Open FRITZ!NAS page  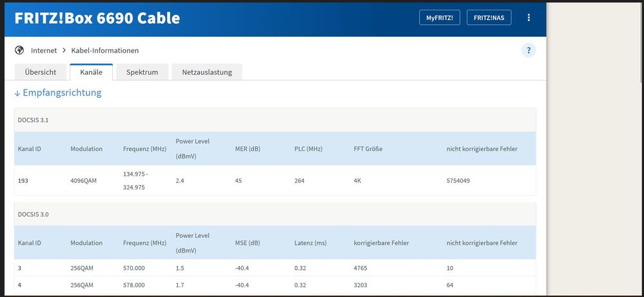(489, 17)
